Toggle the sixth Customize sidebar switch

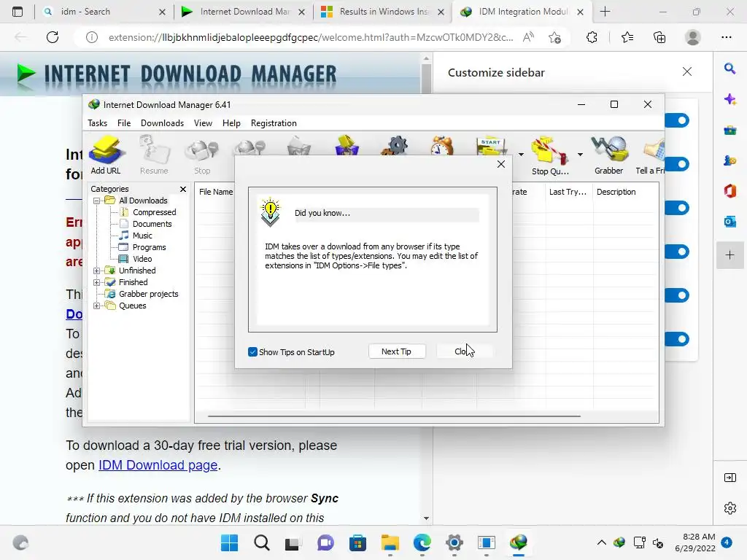click(678, 339)
